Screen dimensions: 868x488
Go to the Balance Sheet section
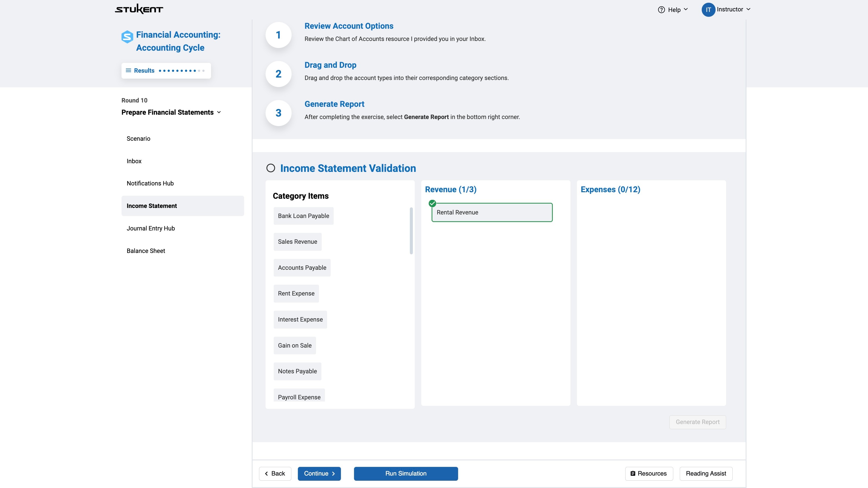146,251
